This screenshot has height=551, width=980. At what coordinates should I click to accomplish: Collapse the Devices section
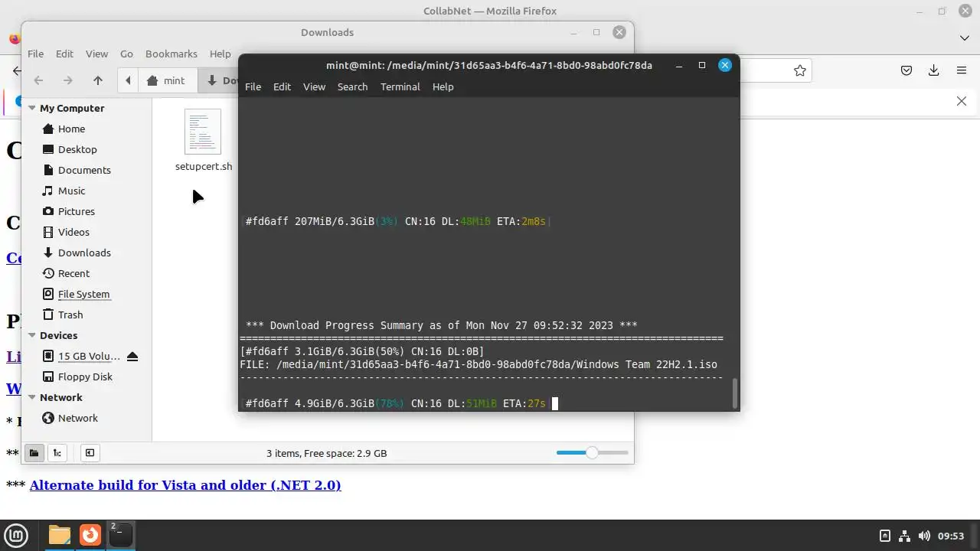(32, 335)
